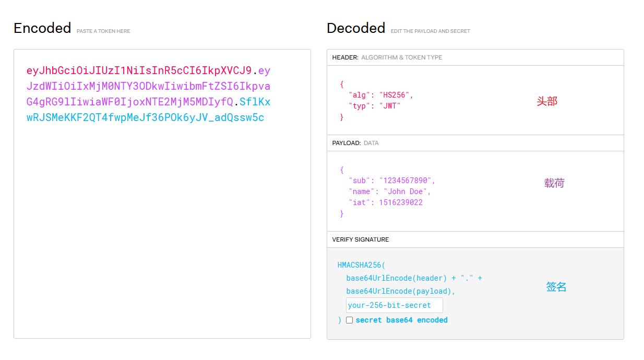
Task: Tick the secret base64 encoded checkbox
Action: click(x=349, y=320)
